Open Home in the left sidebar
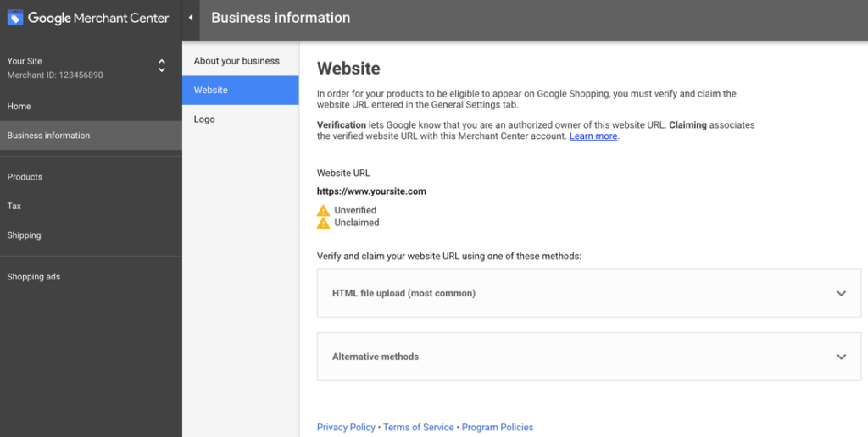Screen dimensions: 868x437 pos(19,106)
